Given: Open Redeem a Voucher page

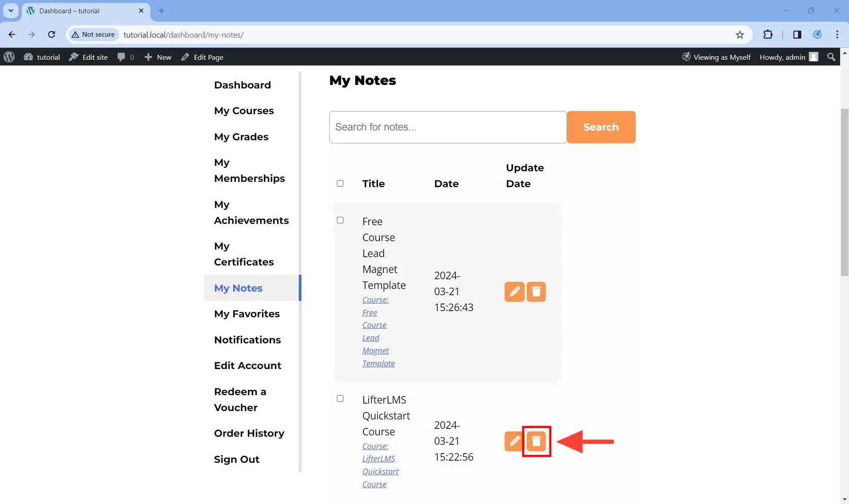Looking at the screenshot, I should pos(240,400).
